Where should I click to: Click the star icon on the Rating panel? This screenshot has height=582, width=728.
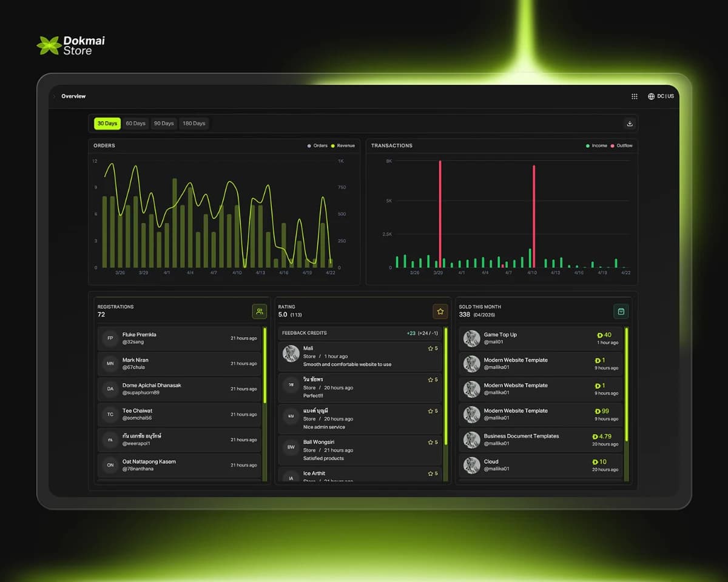pyautogui.click(x=440, y=311)
